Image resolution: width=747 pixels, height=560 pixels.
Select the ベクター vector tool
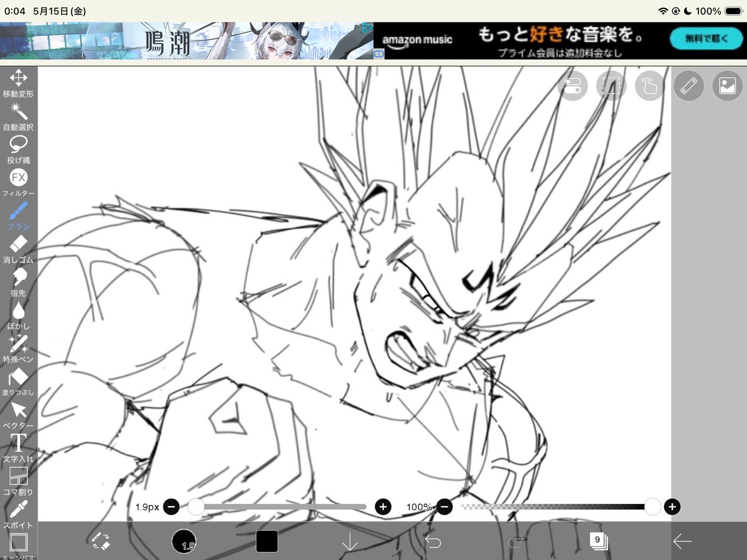pos(19,415)
